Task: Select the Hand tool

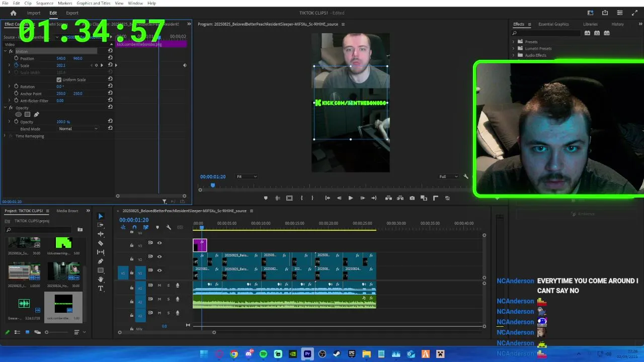Action: [x=101, y=280]
